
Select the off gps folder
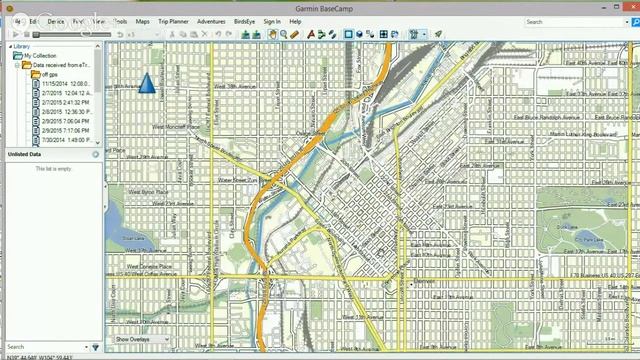pyautogui.click(x=44, y=74)
